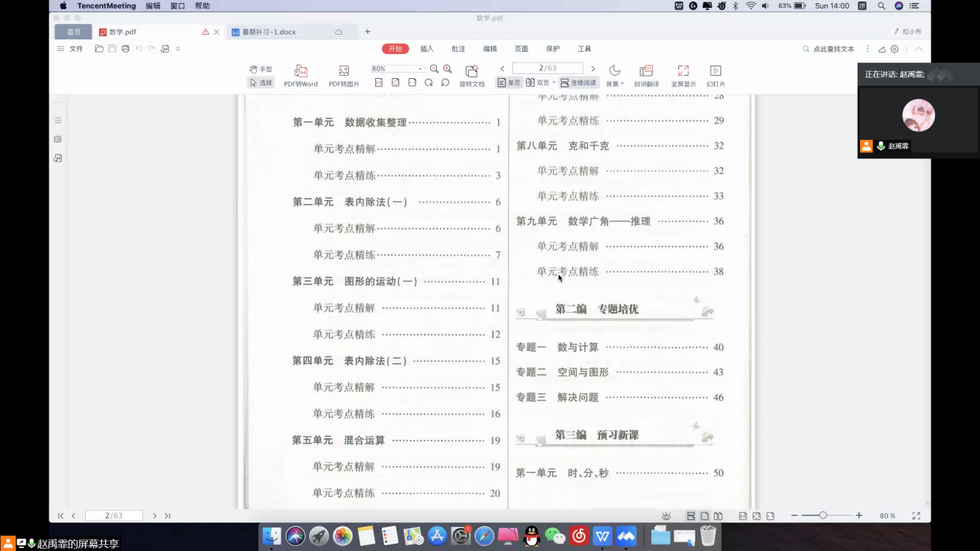This screenshot has height=551, width=980.
Task: Expand the 双页 view dropdown arrow
Action: [555, 83]
